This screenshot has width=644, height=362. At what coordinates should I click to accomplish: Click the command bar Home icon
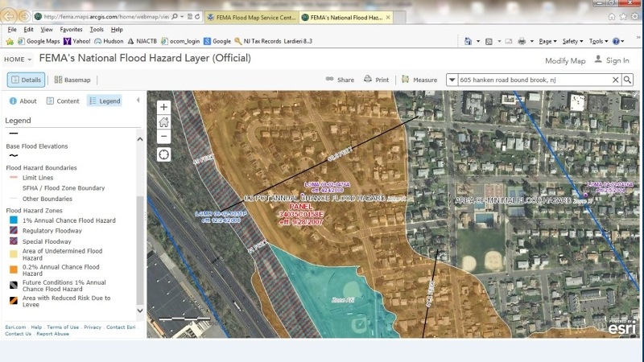[468, 41]
